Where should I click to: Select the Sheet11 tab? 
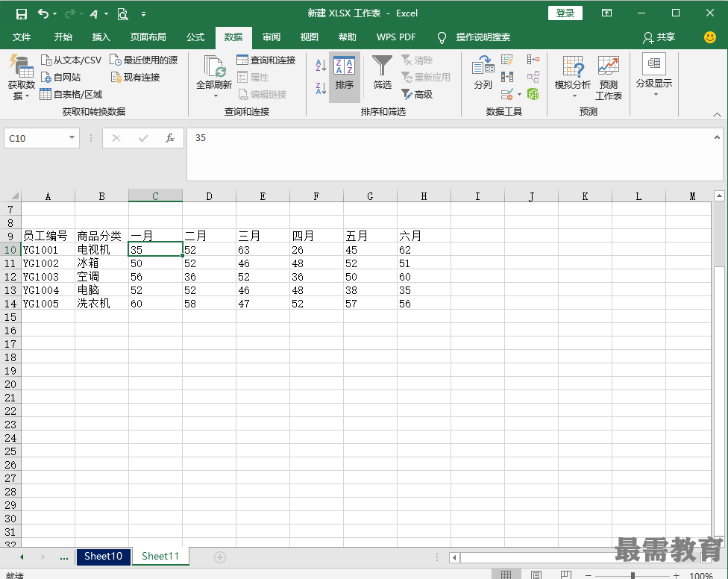160,557
